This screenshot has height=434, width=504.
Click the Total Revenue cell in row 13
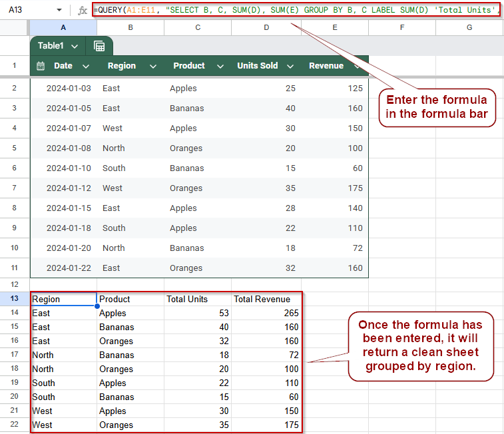coord(266,299)
